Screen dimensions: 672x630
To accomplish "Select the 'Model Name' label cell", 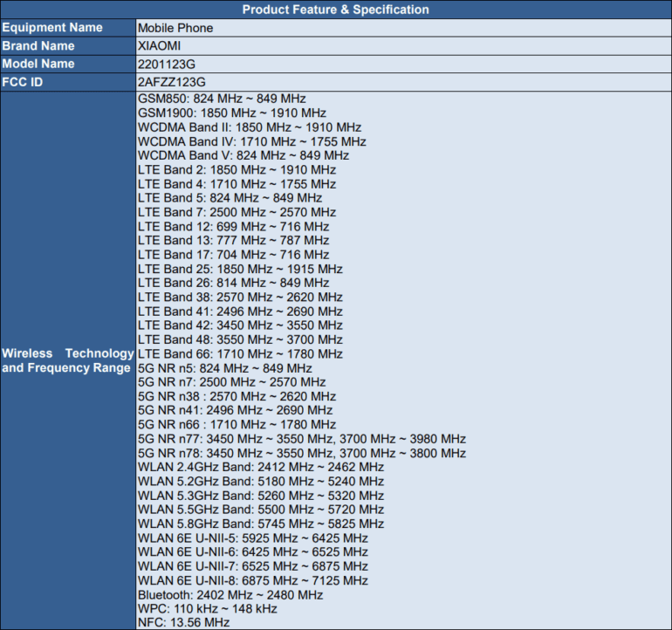I will tap(68, 64).
